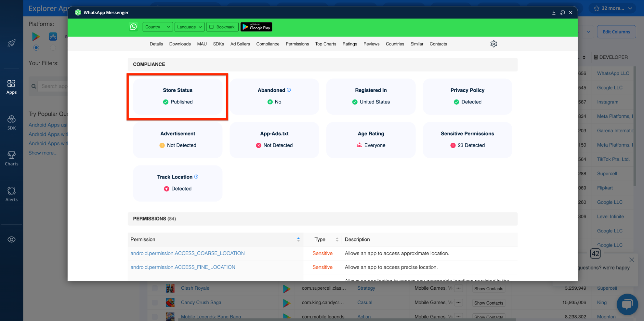644x321 pixels.
Task: Click the WhatsApp logo in green bar
Action: (133, 27)
